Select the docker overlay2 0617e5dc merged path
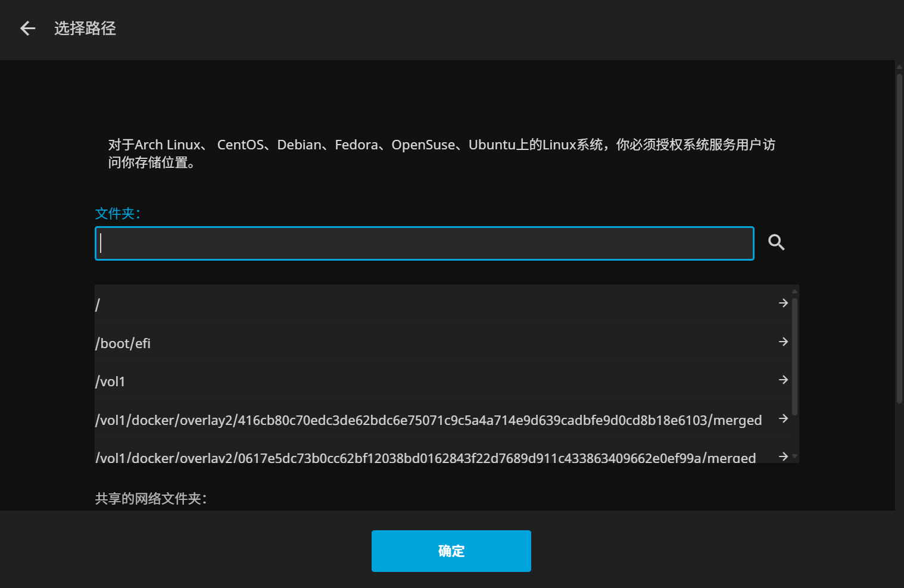 [x=425, y=457]
